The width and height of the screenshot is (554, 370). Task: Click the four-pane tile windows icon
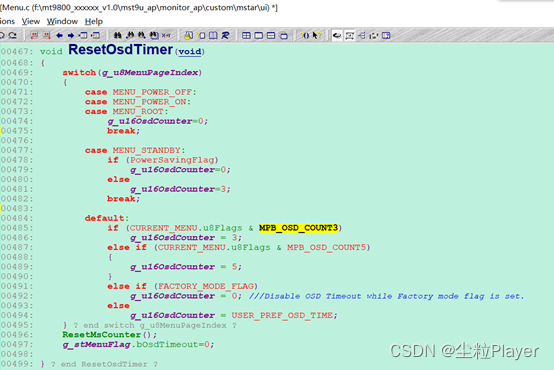246,35
